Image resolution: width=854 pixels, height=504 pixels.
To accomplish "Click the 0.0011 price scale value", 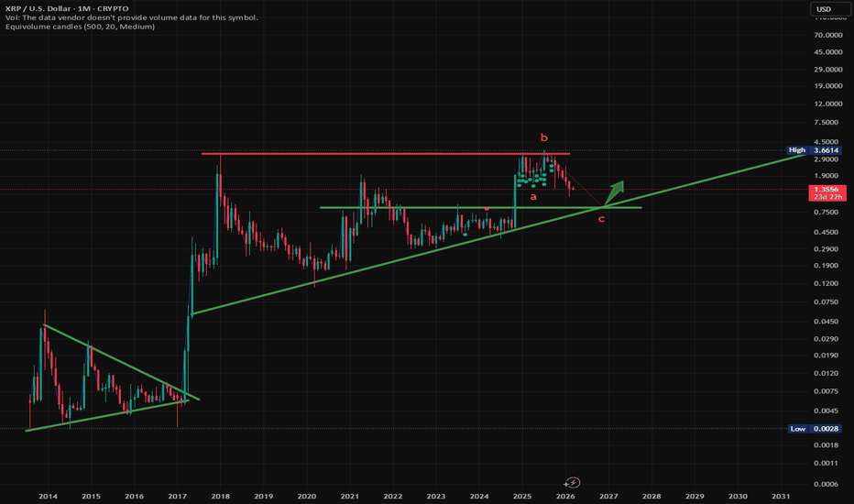I will (x=827, y=463).
